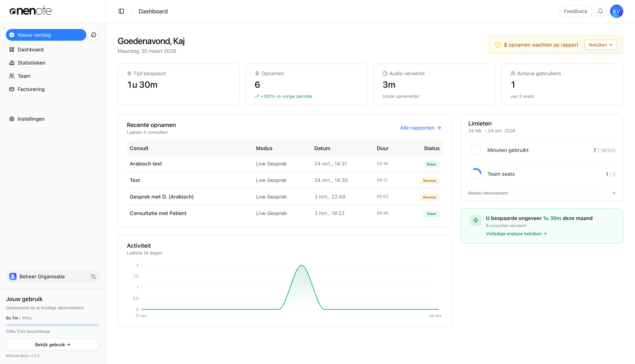Screen dimensions: 635x364
Task: Click the history clock icon
Action: (x=94, y=35)
